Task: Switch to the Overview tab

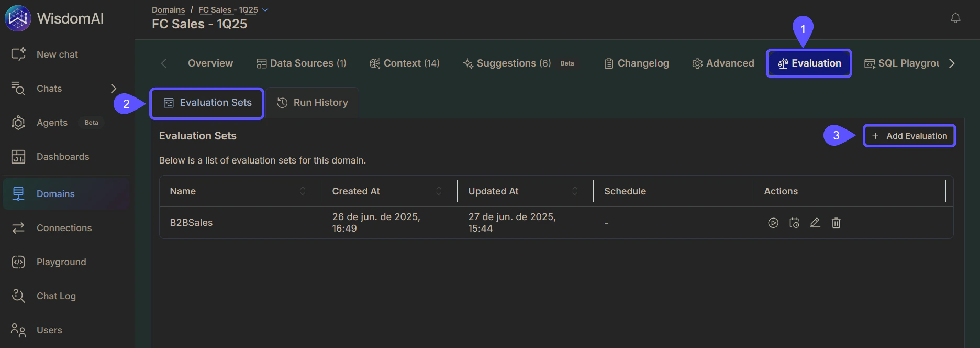Action: click(210, 63)
